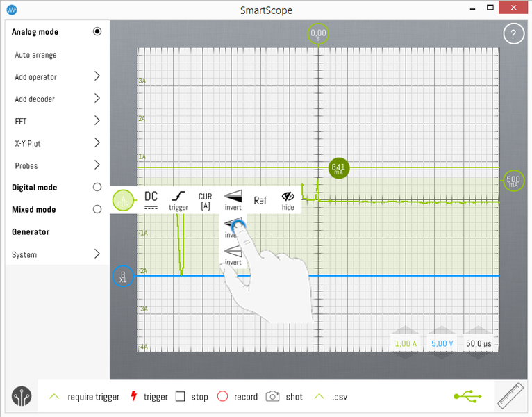Expand the Probes submenu

pyautogui.click(x=97, y=165)
